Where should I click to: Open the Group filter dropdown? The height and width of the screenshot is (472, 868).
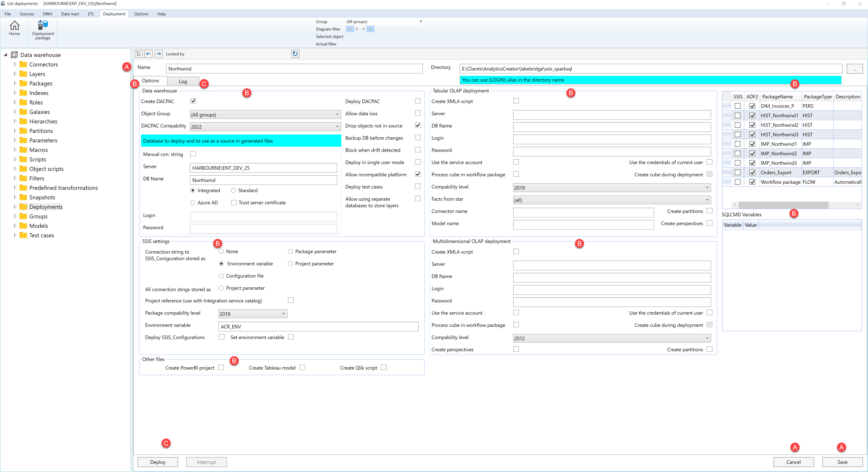(384, 21)
